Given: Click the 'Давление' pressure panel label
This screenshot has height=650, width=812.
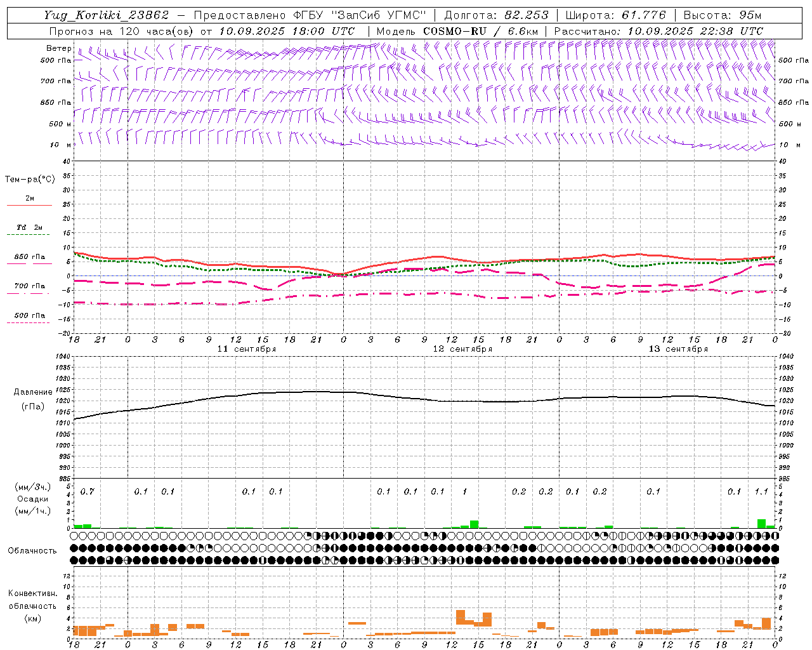Looking at the screenshot, I should [32, 392].
